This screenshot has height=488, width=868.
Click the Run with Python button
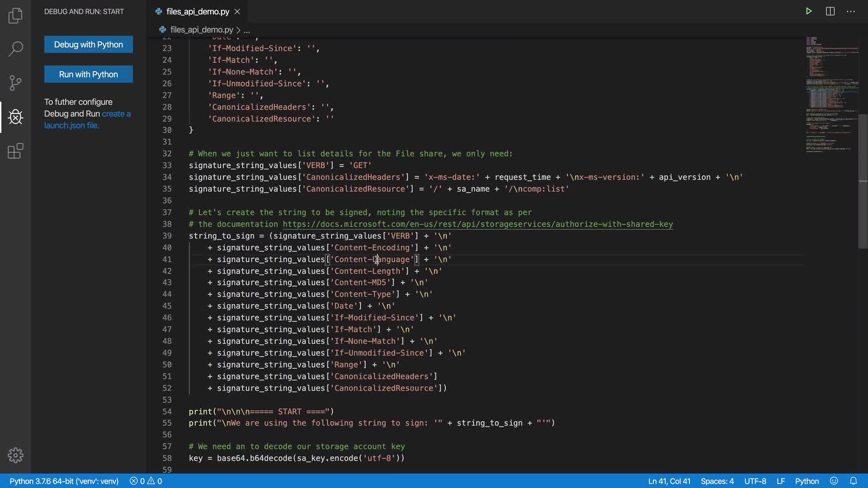pos(89,74)
